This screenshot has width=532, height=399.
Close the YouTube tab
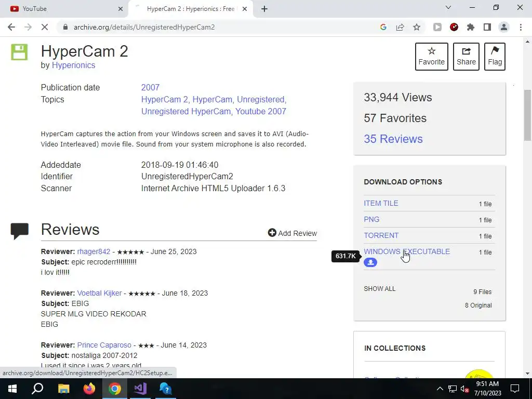(x=121, y=9)
